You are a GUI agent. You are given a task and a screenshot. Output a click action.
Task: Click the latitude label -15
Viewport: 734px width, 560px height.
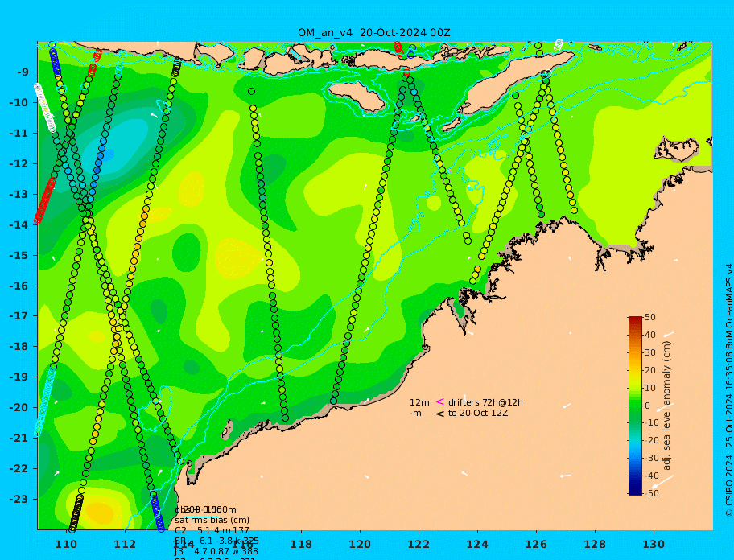19,255
